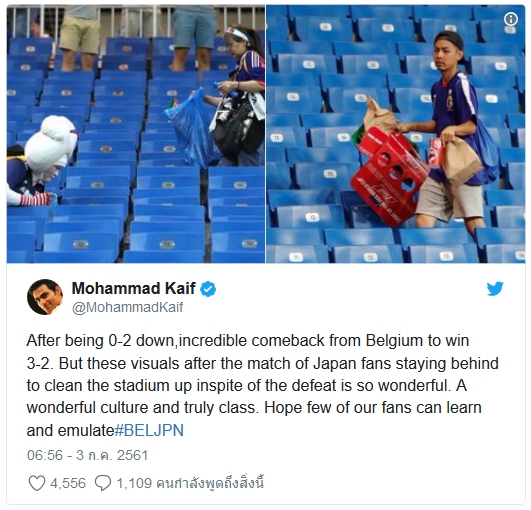This screenshot has width=531, height=510.
Task: View the 1,109 people talking about this
Action: point(190,483)
